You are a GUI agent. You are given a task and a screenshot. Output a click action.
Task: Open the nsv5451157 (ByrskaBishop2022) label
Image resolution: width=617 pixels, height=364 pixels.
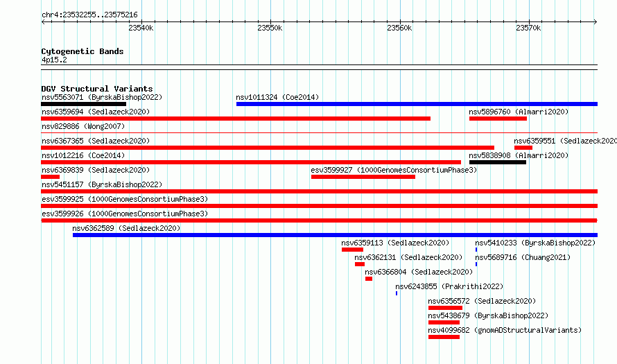coord(102,184)
